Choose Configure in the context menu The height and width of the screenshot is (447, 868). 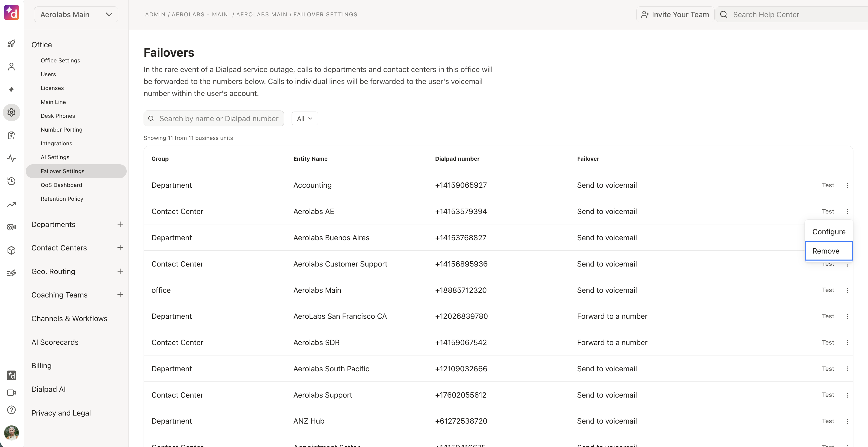click(x=828, y=232)
